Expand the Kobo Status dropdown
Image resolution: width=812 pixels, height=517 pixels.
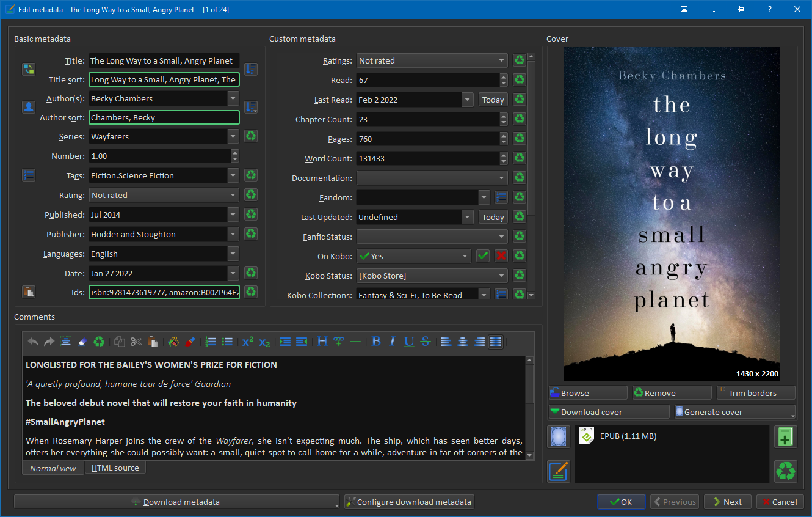pyautogui.click(x=501, y=276)
